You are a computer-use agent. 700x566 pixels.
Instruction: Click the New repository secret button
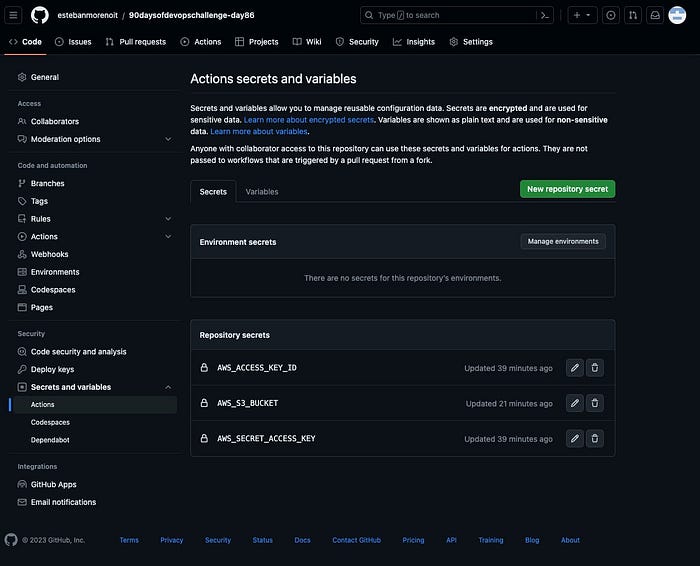click(x=567, y=189)
